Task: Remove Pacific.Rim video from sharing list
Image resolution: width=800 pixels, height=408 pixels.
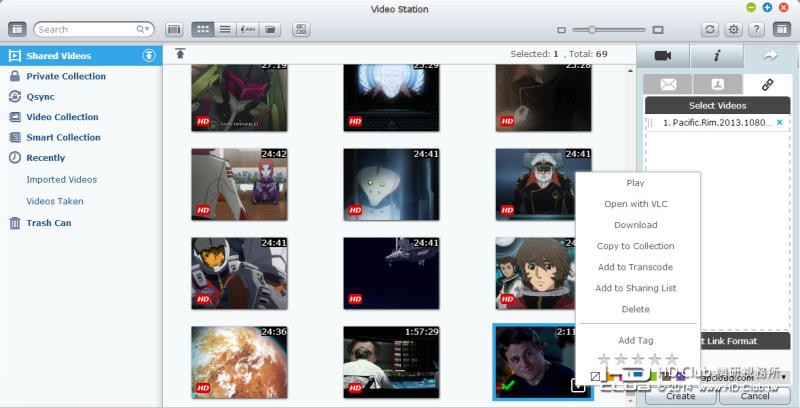Action: coord(779,122)
